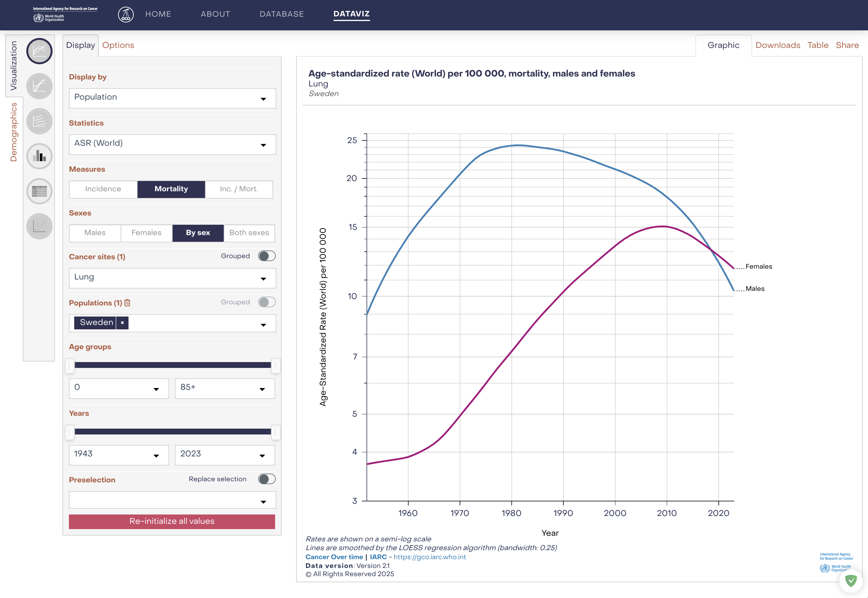Toggle the Populations Grouped switch

tap(266, 302)
